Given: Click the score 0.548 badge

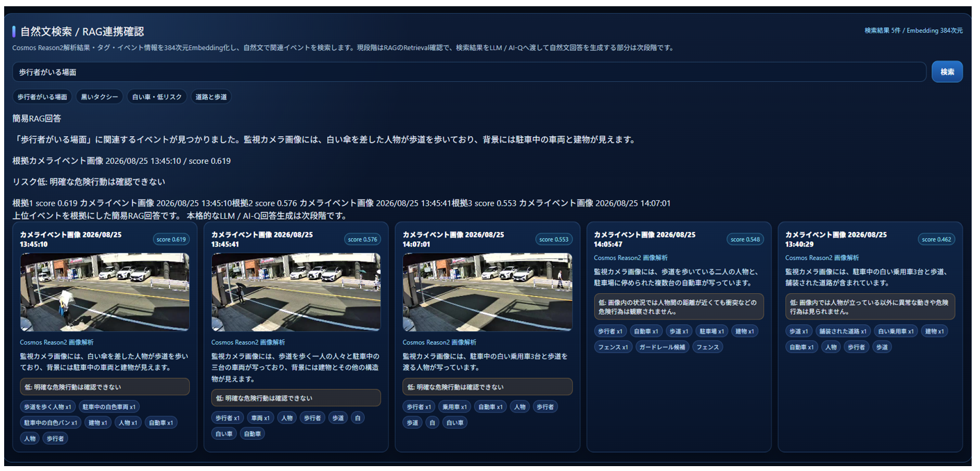Looking at the screenshot, I should (x=745, y=240).
